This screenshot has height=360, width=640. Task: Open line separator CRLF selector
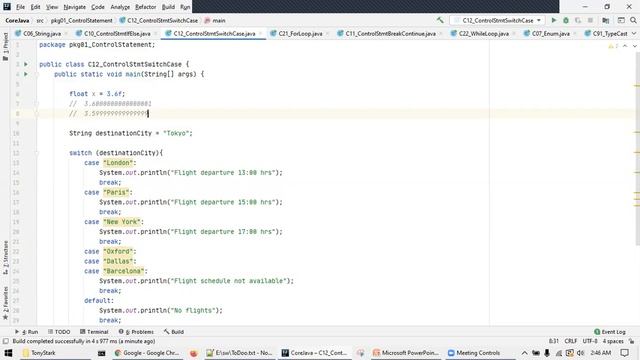571,341
